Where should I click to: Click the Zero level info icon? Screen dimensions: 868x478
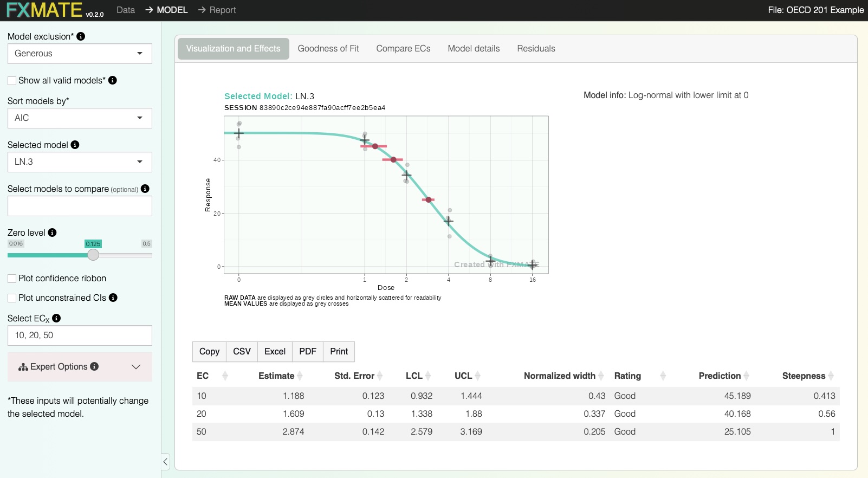[52, 232]
